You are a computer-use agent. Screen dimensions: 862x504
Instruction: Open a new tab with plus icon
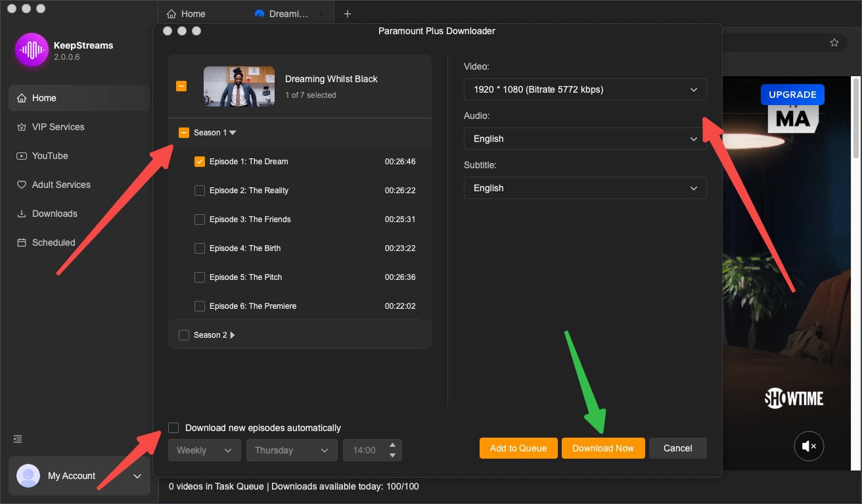pos(348,14)
